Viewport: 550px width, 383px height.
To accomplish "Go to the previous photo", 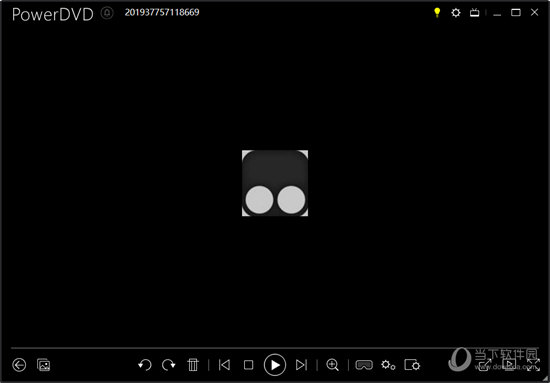I will click(x=224, y=365).
